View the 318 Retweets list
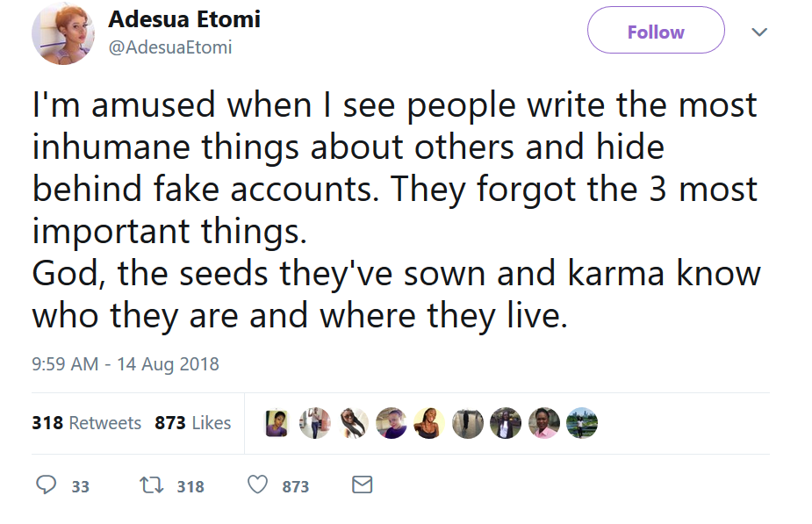The width and height of the screenshot is (812, 524). (x=86, y=423)
